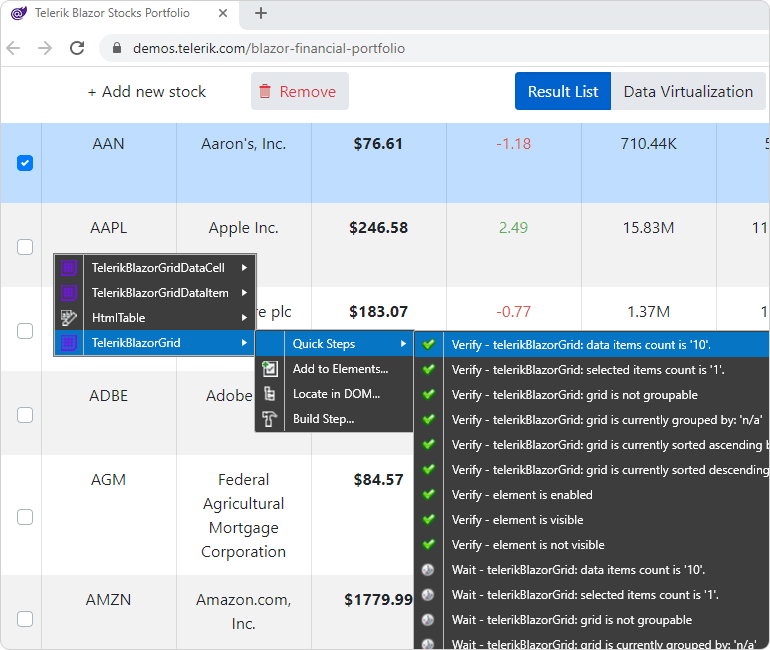This screenshot has width=770, height=650.
Task: Click the Add new stock button
Action: pos(147,92)
